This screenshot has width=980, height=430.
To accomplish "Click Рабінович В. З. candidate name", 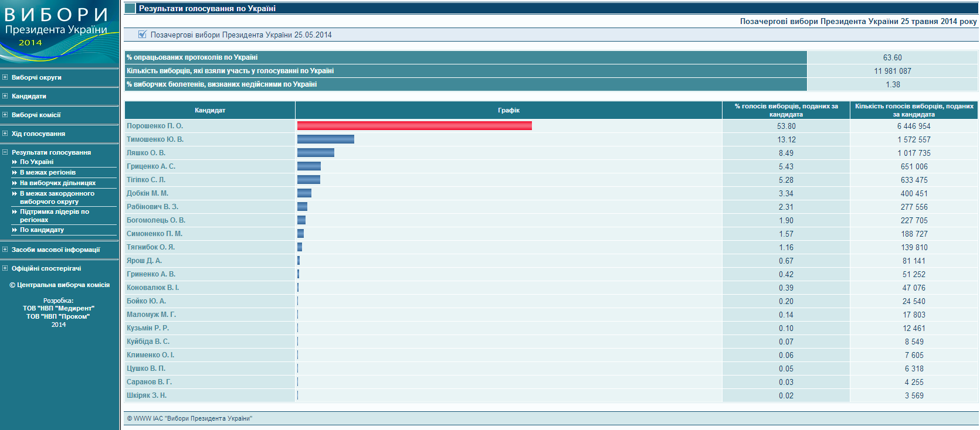I will click(x=152, y=207).
